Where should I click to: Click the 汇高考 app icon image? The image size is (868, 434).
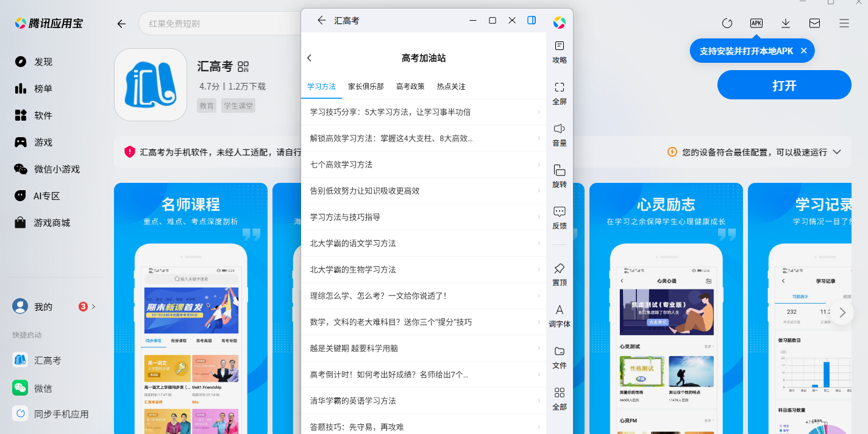point(151,85)
